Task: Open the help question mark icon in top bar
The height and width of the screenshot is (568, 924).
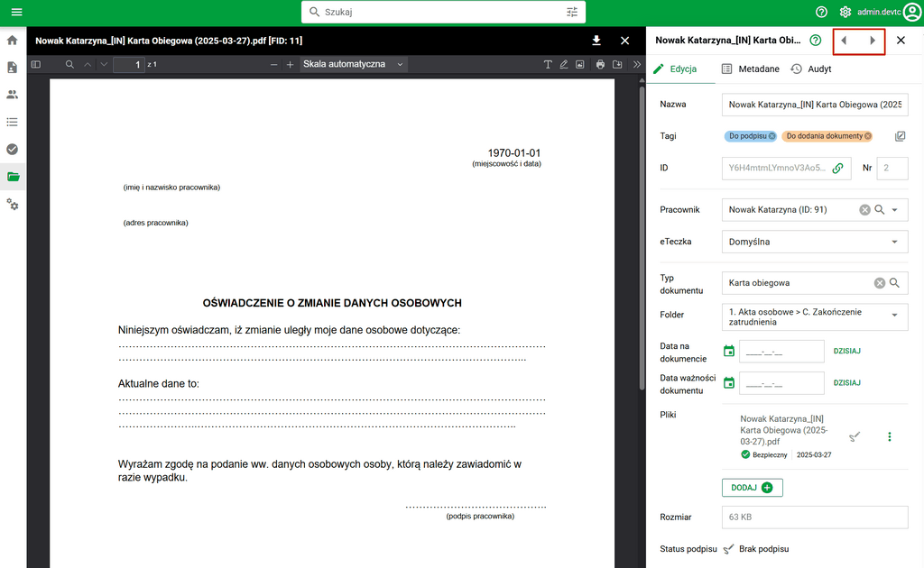Action: (821, 12)
